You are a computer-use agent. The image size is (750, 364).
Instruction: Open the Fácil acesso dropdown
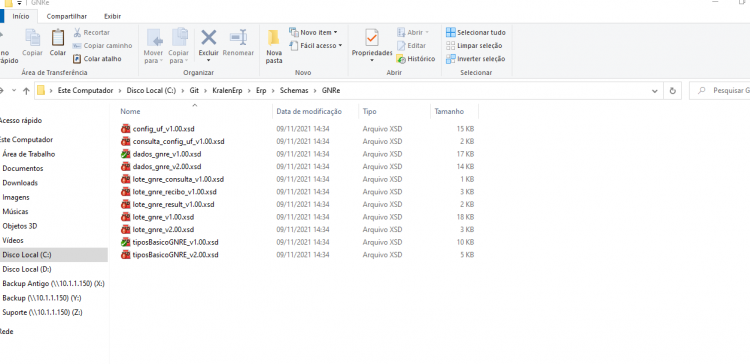pos(316,45)
